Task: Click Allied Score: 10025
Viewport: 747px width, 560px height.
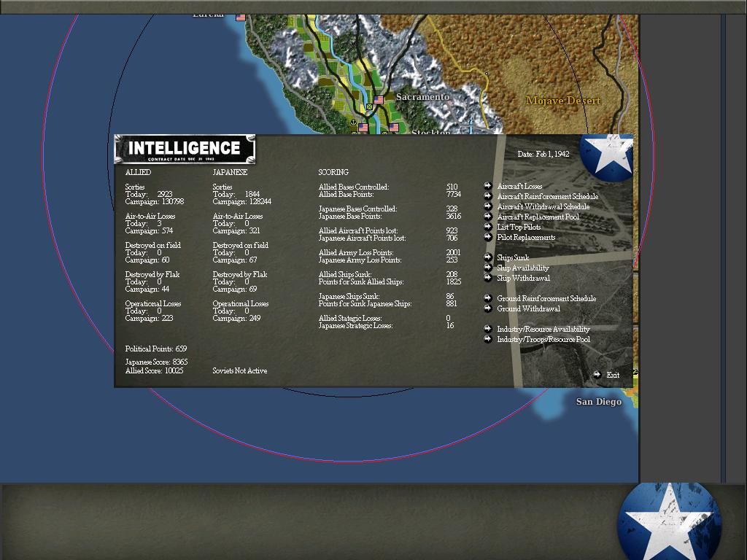Action: click(155, 370)
